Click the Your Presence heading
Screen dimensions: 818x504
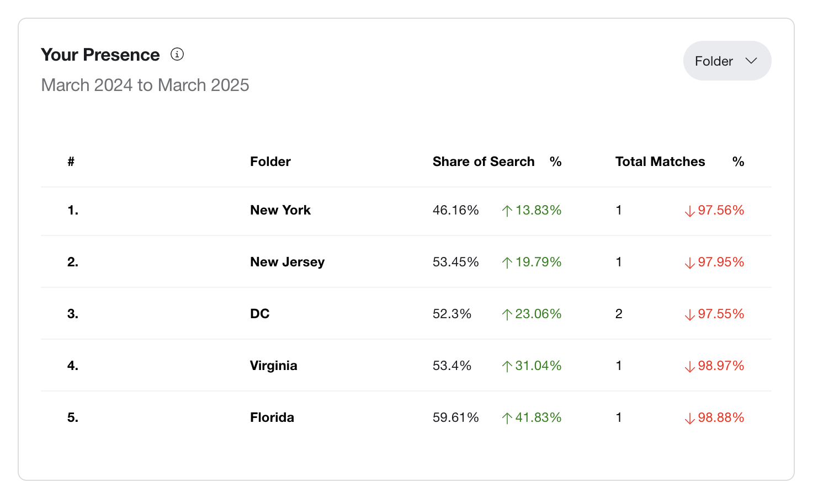tap(100, 55)
